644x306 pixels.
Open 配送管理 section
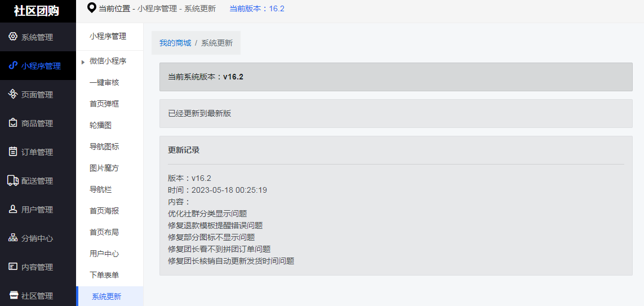(x=38, y=181)
